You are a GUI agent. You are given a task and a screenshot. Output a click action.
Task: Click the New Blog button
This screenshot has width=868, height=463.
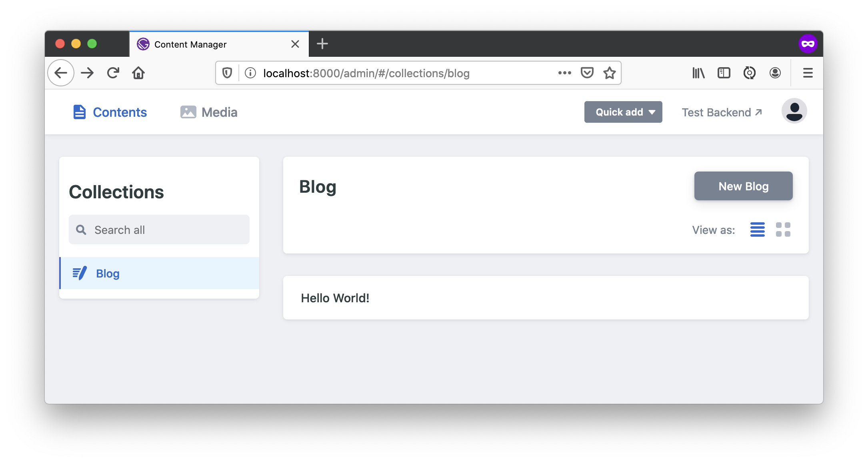coord(743,186)
